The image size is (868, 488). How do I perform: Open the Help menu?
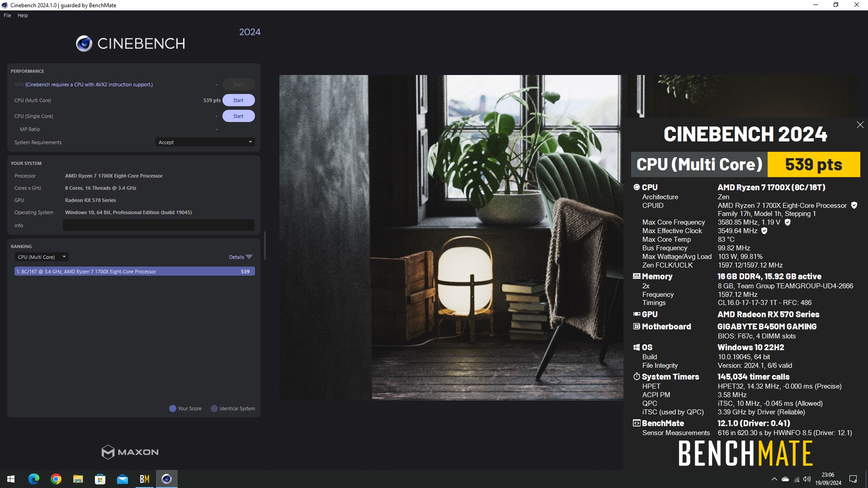click(x=23, y=15)
